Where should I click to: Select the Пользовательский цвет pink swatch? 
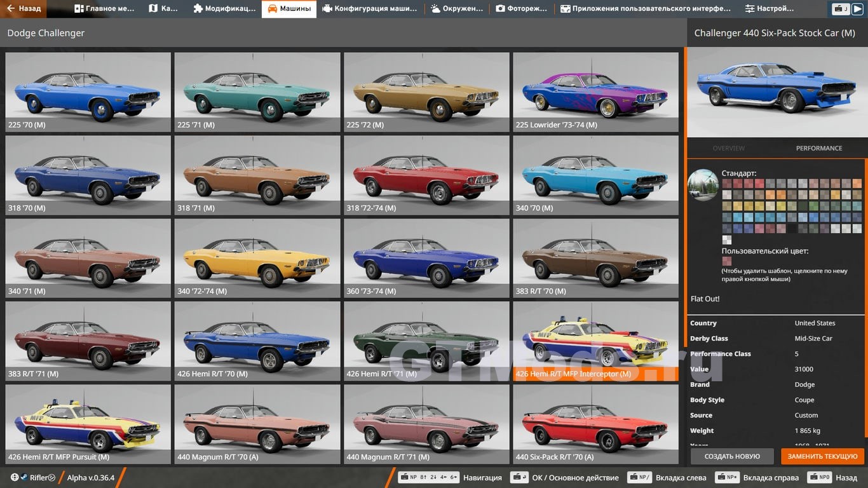726,261
